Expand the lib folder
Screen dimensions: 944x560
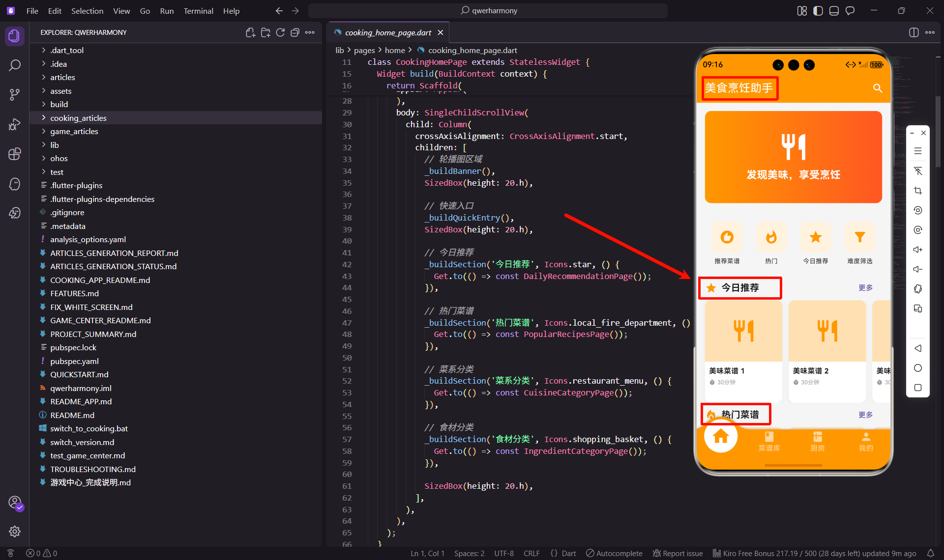click(x=54, y=145)
